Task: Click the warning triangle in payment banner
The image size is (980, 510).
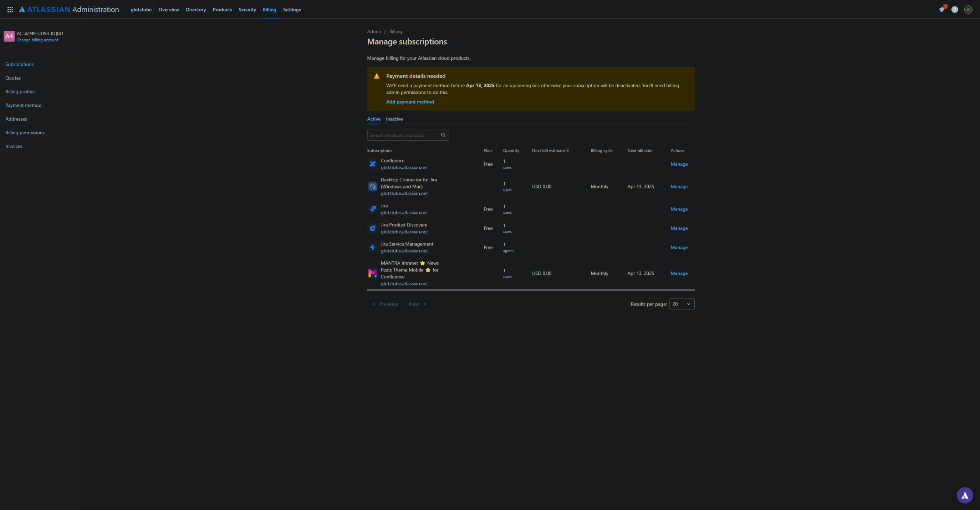Action: [377, 76]
